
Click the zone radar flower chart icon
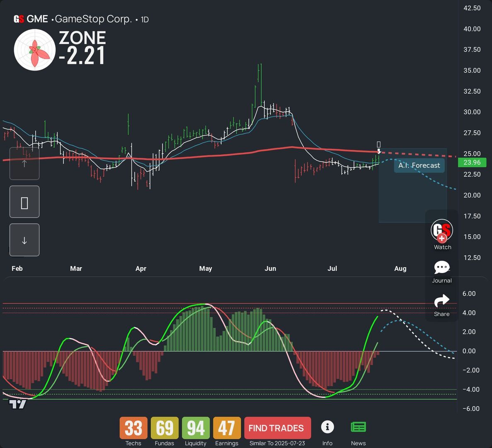(x=35, y=50)
